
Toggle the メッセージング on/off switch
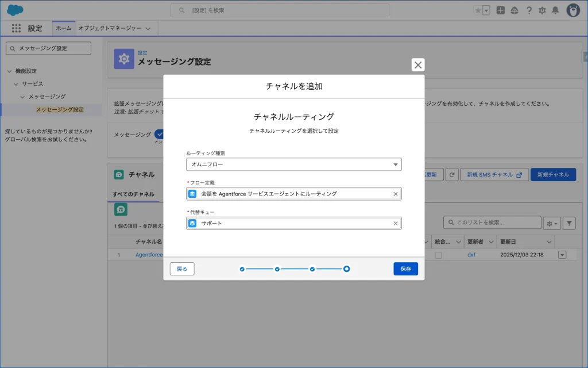(160, 134)
